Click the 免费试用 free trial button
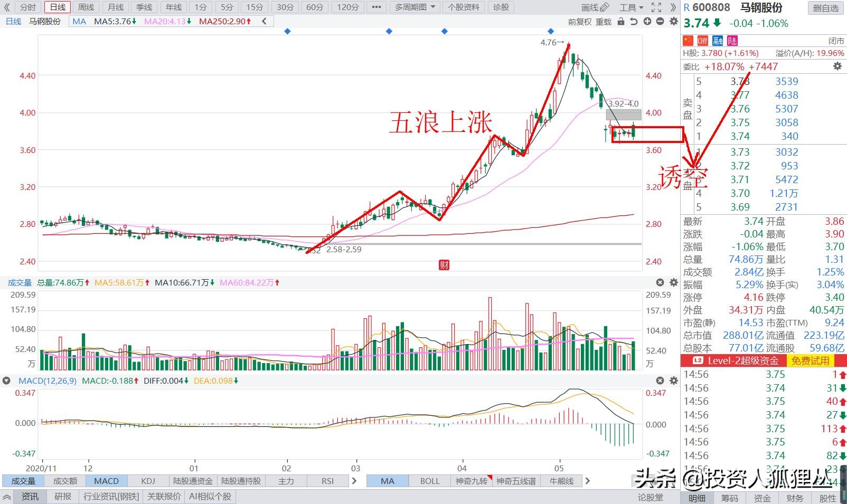This screenshot has width=847, height=504. (x=811, y=361)
